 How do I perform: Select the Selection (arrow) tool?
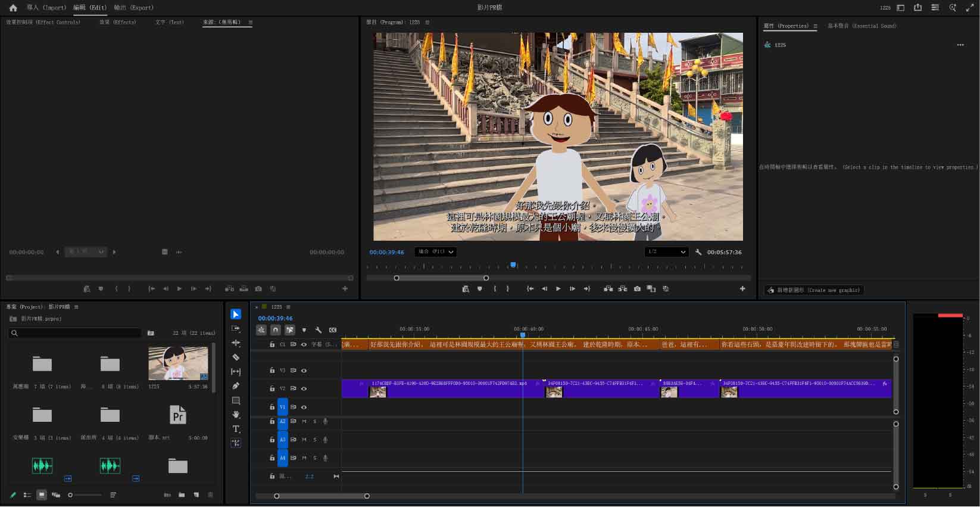click(x=236, y=314)
